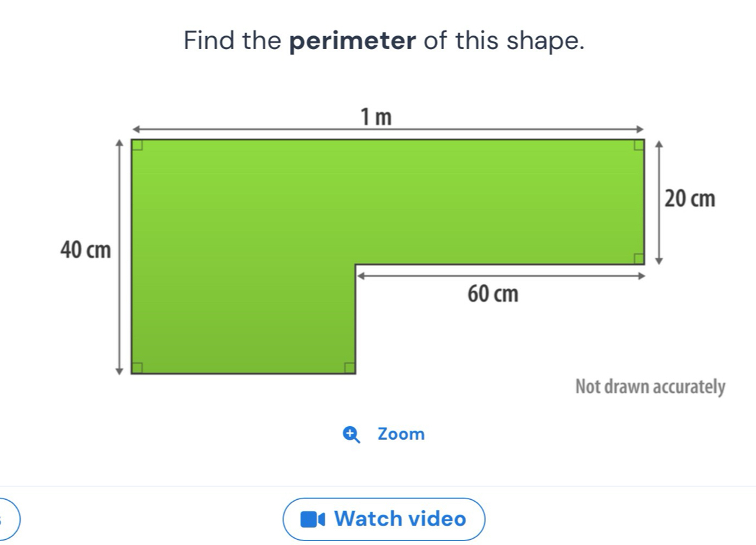
Task: Click the top-left right-angle marker
Action: pos(138,145)
